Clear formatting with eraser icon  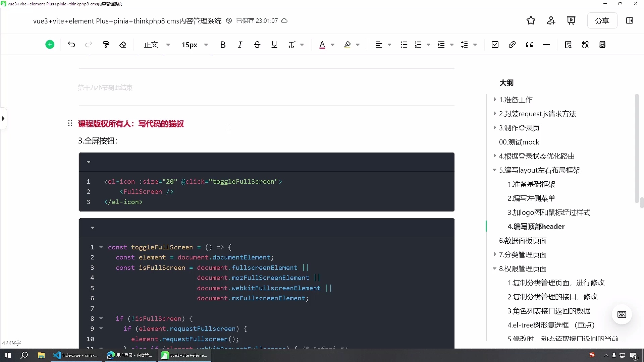pyautogui.click(x=123, y=45)
